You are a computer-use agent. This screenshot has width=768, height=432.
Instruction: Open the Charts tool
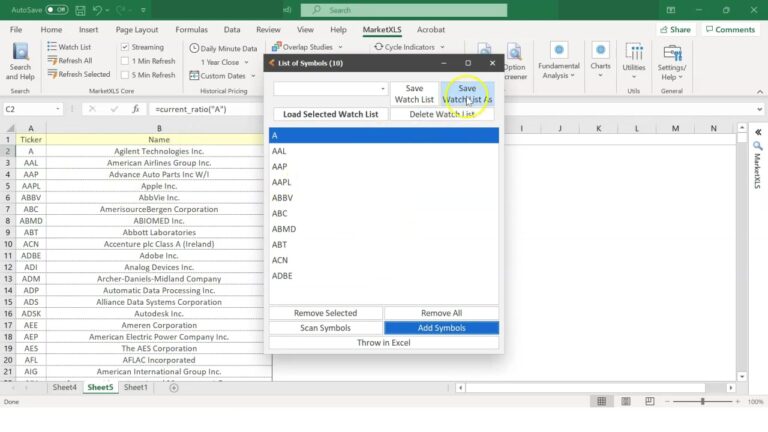tap(600, 61)
